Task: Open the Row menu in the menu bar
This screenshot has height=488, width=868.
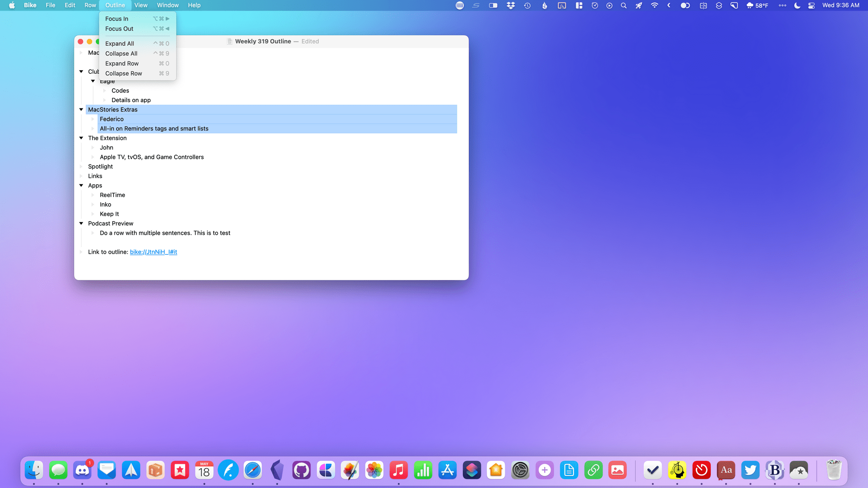Action: click(x=90, y=6)
